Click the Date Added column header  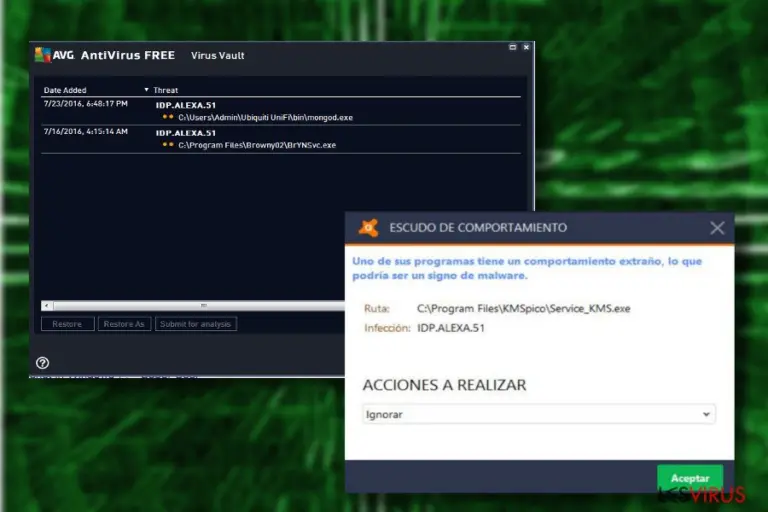click(x=65, y=90)
